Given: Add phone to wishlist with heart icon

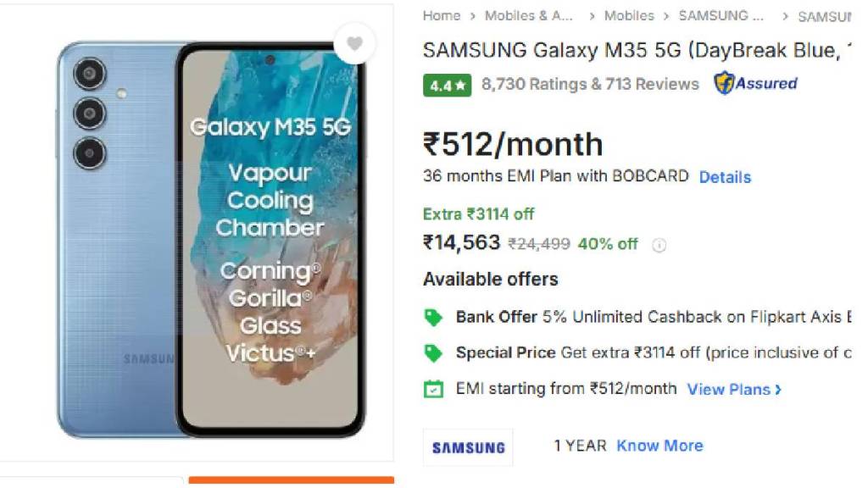Looking at the screenshot, I should pyautogui.click(x=354, y=44).
